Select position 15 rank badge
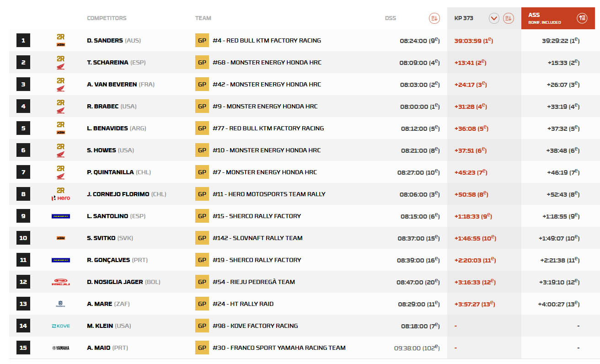This screenshot has width=600, height=364. [x=23, y=348]
